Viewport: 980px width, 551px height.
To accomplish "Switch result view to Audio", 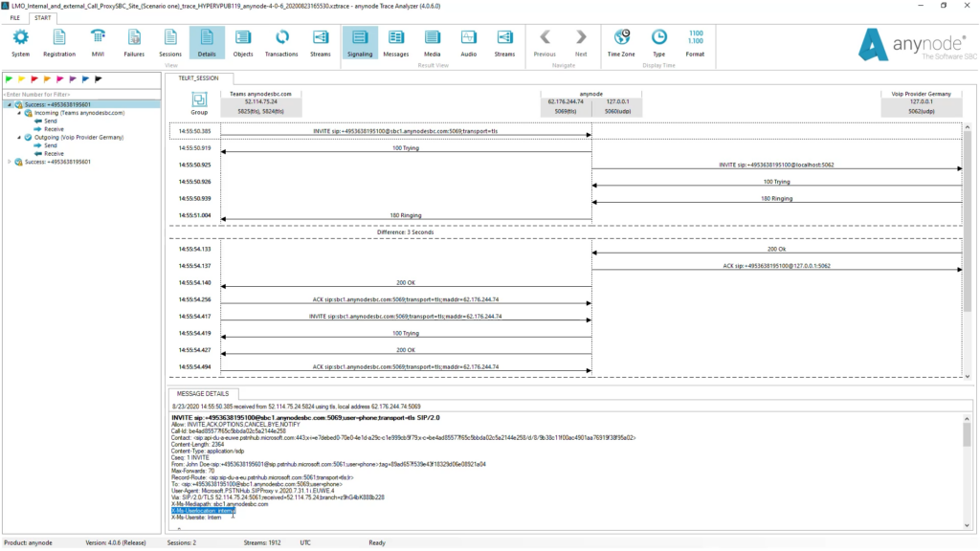I will click(468, 42).
